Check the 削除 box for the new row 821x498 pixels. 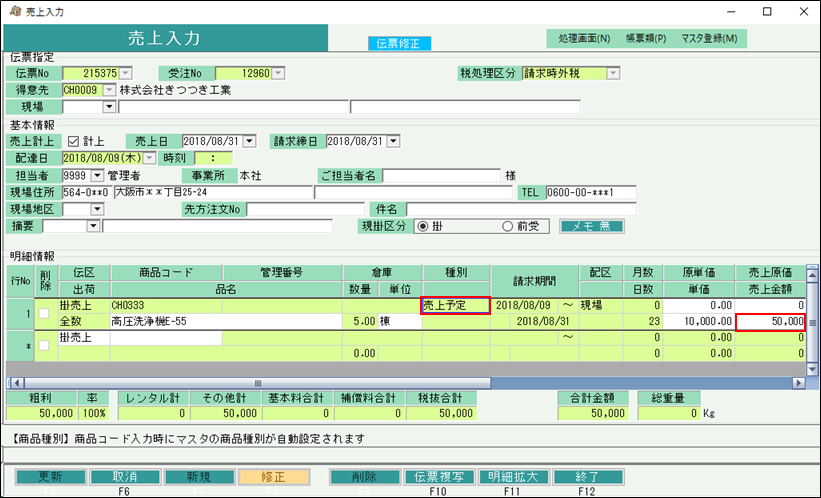pos(44,345)
